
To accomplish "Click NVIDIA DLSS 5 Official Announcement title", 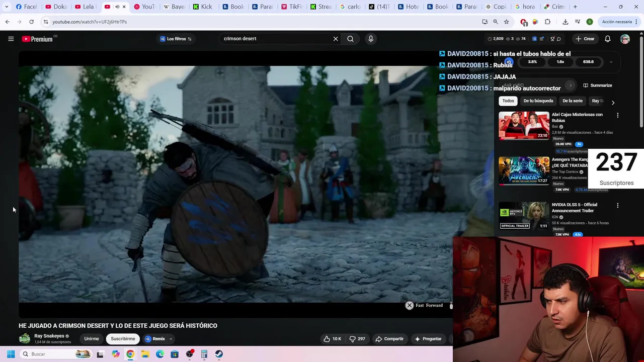I will (x=574, y=208).
